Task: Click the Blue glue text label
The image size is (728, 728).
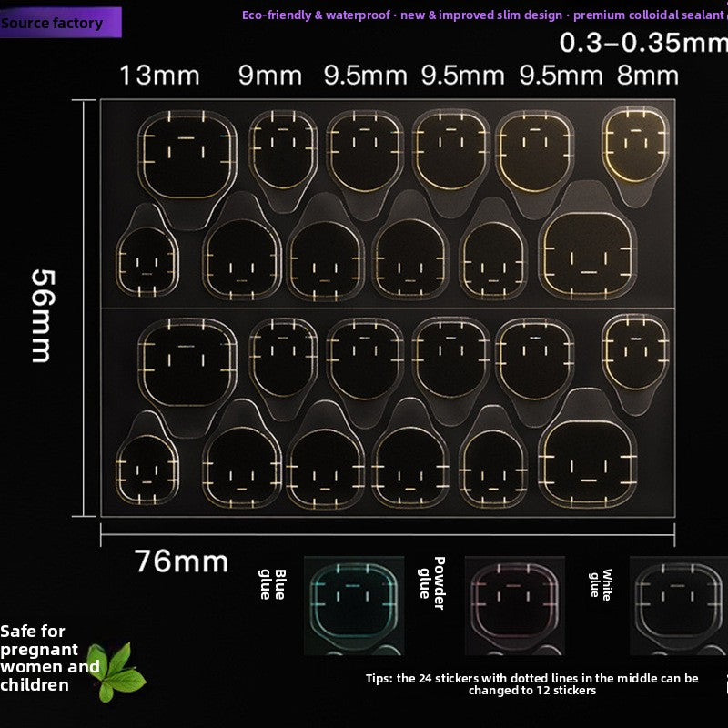Action: tap(273, 584)
